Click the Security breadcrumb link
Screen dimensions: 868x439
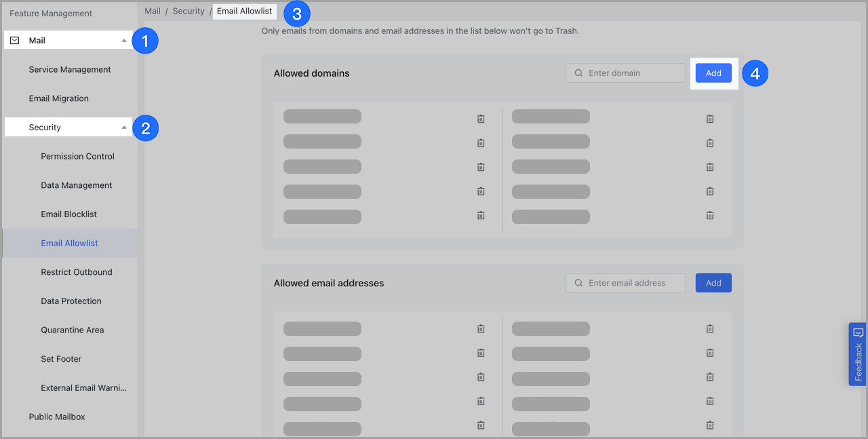(189, 11)
